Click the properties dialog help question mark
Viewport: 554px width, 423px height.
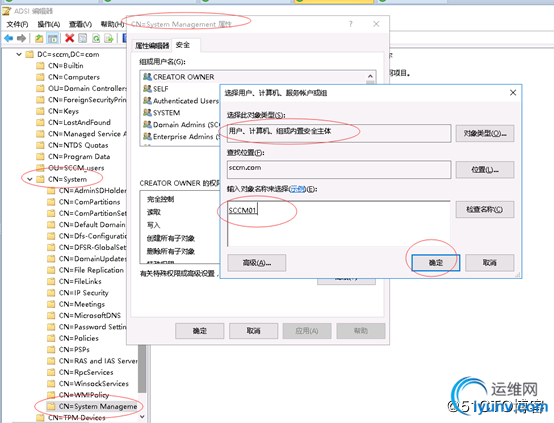tap(350, 24)
